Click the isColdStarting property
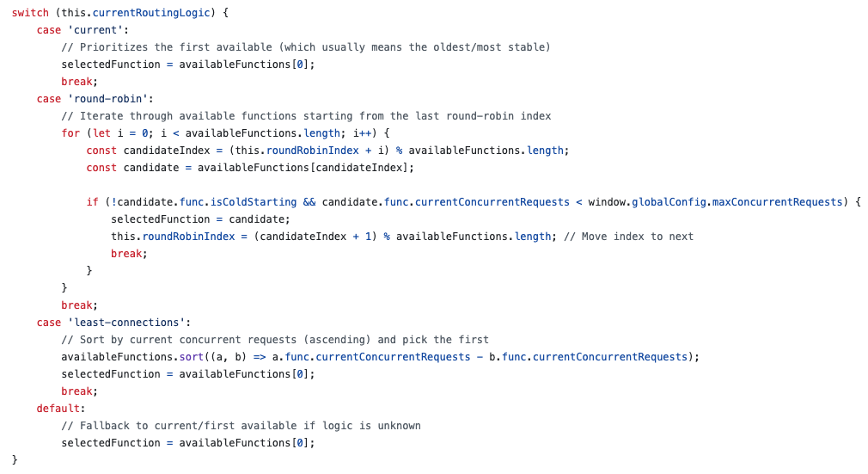This screenshot has height=474, width=868. point(256,202)
